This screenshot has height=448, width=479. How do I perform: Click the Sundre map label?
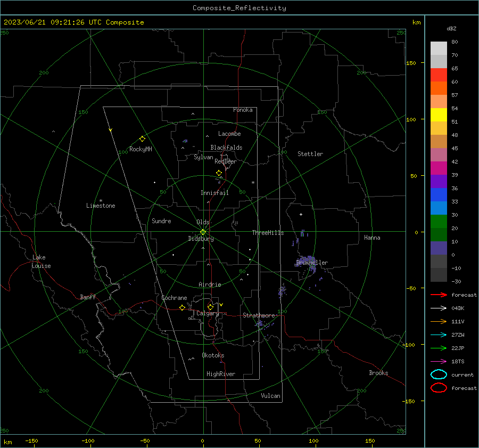pos(161,221)
